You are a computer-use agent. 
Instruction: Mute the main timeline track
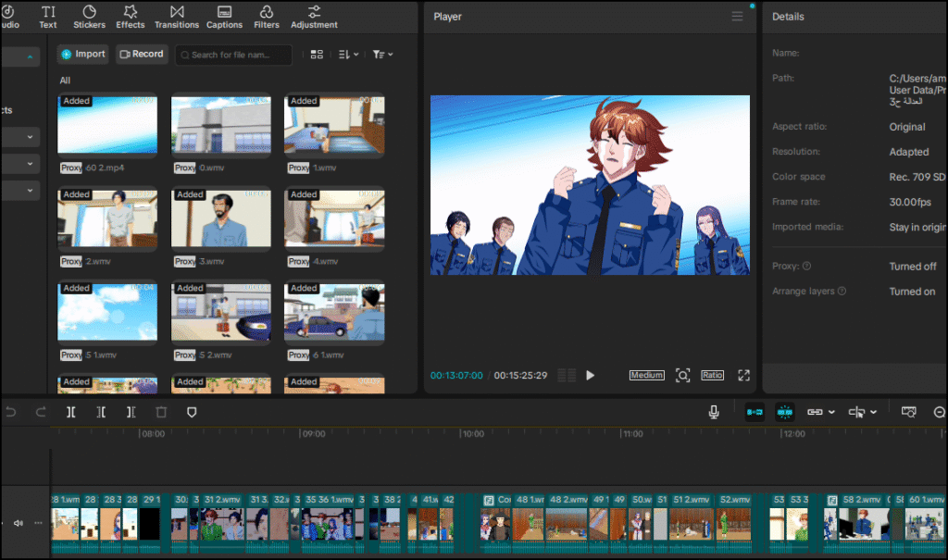19,523
